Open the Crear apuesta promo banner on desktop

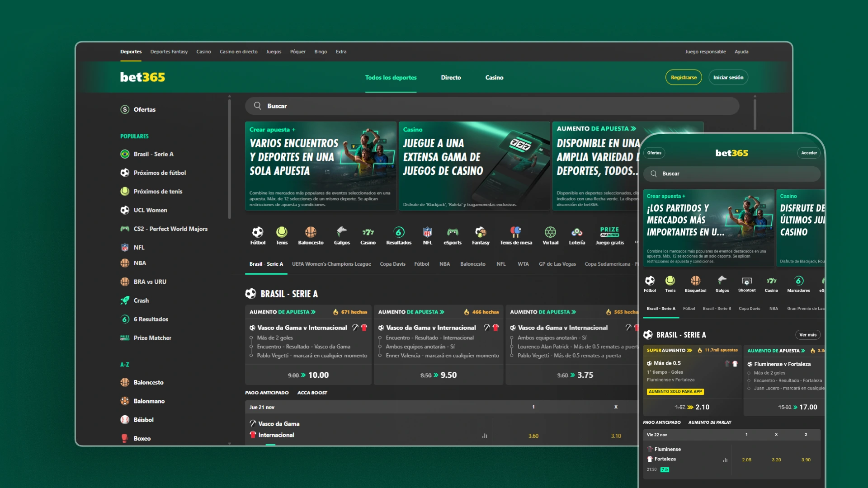tap(321, 166)
